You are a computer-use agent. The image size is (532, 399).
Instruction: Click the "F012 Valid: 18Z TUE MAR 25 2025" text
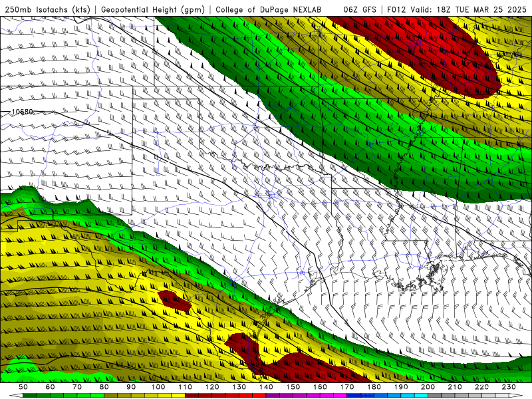456,9
